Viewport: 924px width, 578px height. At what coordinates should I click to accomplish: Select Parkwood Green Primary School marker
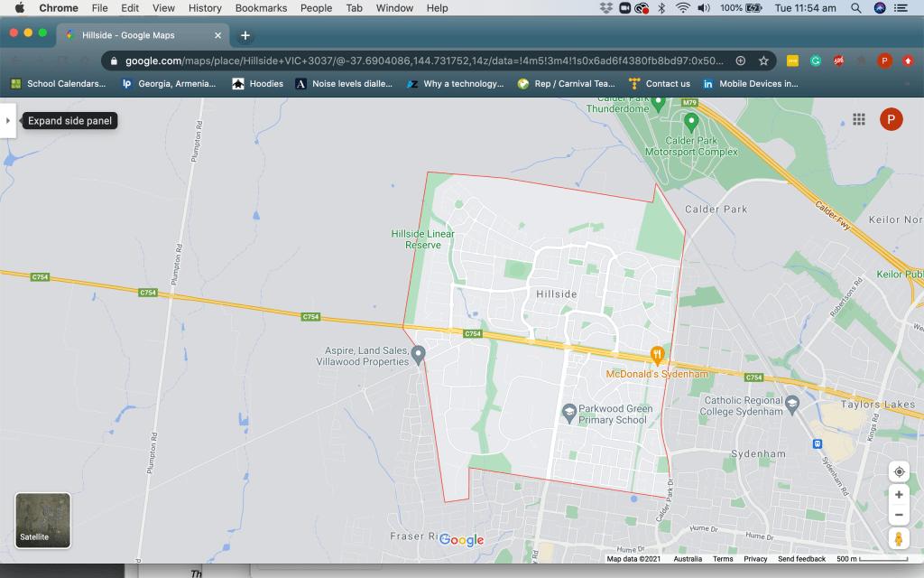568,413
